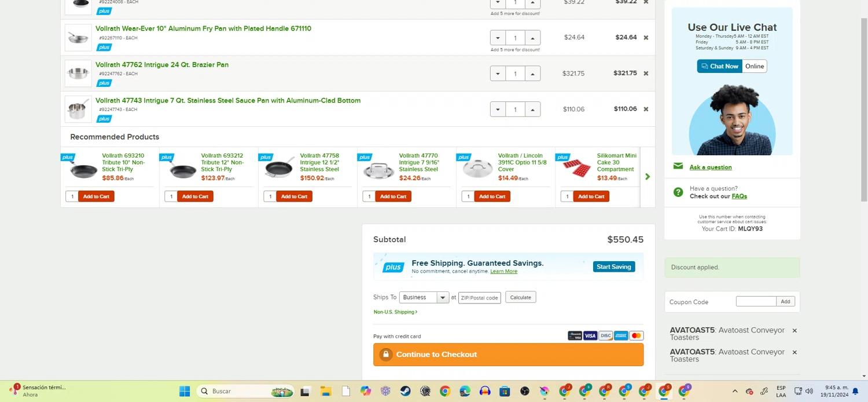Open Vollrath 47762 Intrigue 24 Qt. Brazier Pan

[162, 64]
